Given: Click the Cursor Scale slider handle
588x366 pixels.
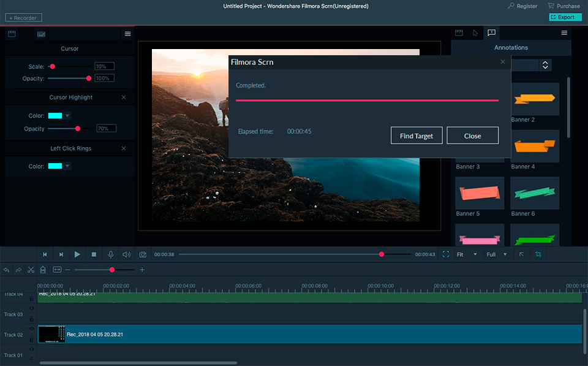Looking at the screenshot, I should click(x=53, y=66).
